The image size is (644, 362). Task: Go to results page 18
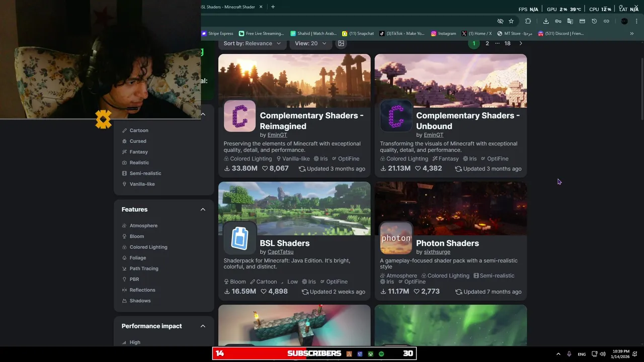(x=507, y=43)
